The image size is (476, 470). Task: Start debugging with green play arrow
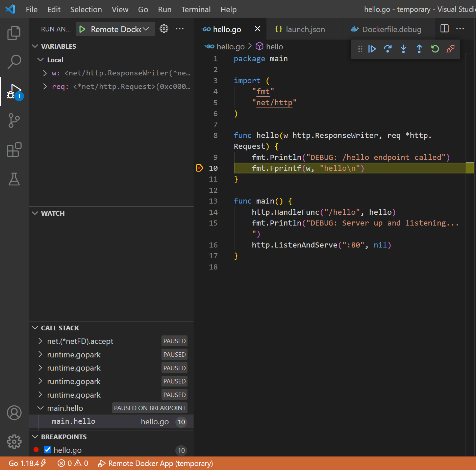(82, 29)
